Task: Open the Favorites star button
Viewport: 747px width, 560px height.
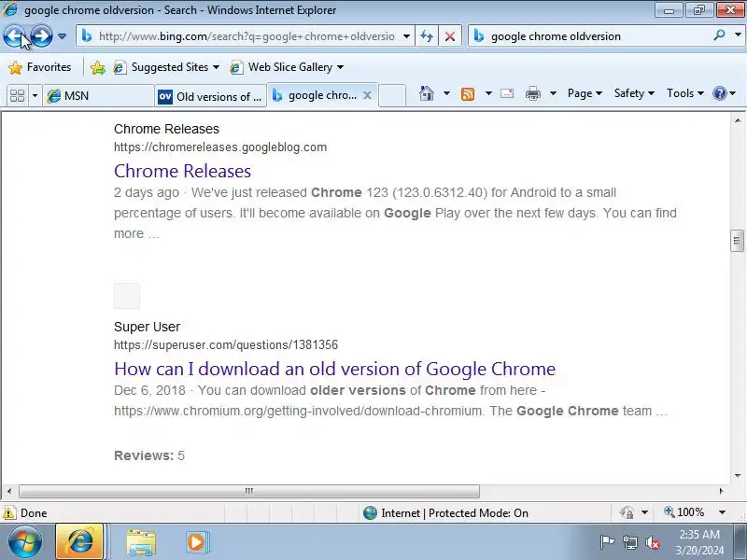Action: [x=40, y=67]
